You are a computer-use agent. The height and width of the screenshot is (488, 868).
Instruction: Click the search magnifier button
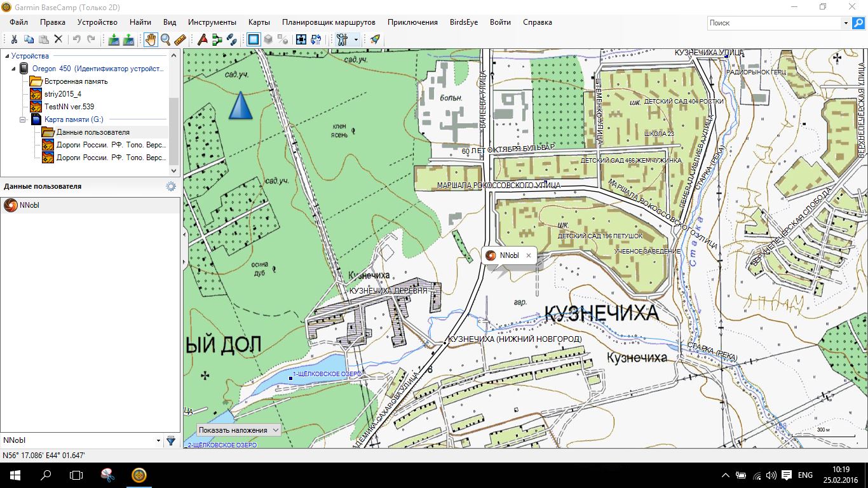pos(858,23)
